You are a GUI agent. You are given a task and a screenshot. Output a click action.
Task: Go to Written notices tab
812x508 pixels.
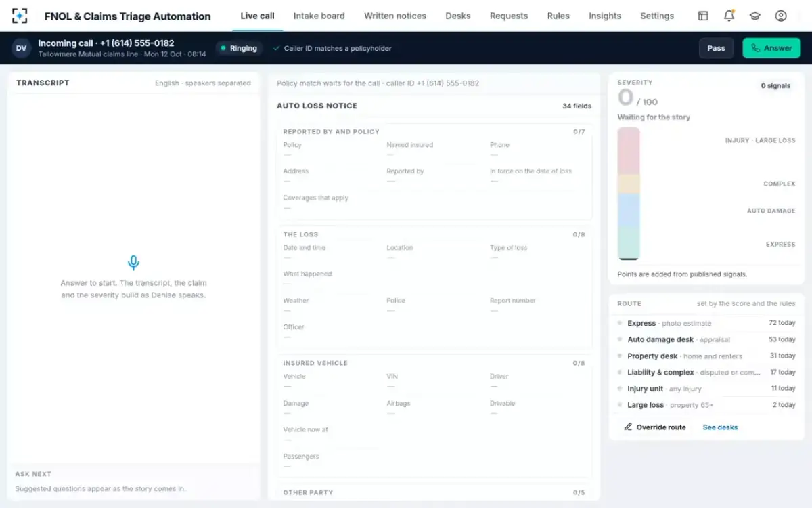pyautogui.click(x=395, y=16)
